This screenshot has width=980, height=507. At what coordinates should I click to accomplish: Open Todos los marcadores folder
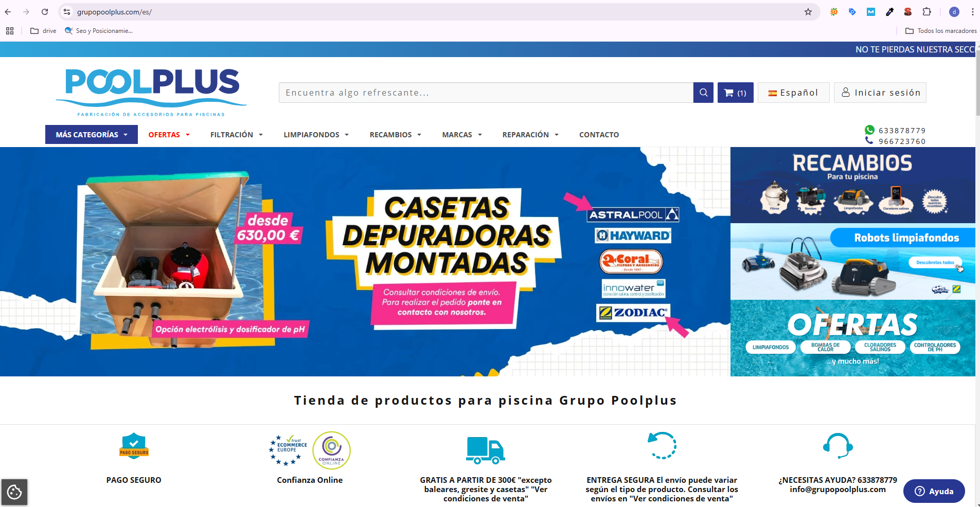coord(941,31)
